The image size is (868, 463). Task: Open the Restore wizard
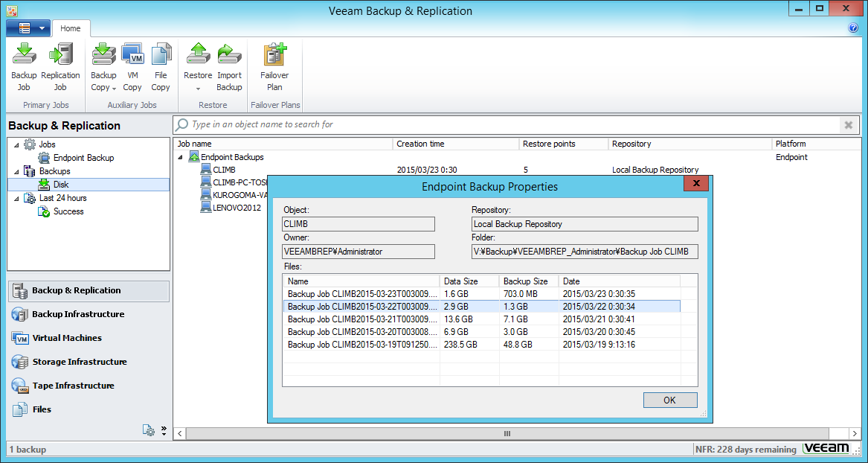[198, 68]
